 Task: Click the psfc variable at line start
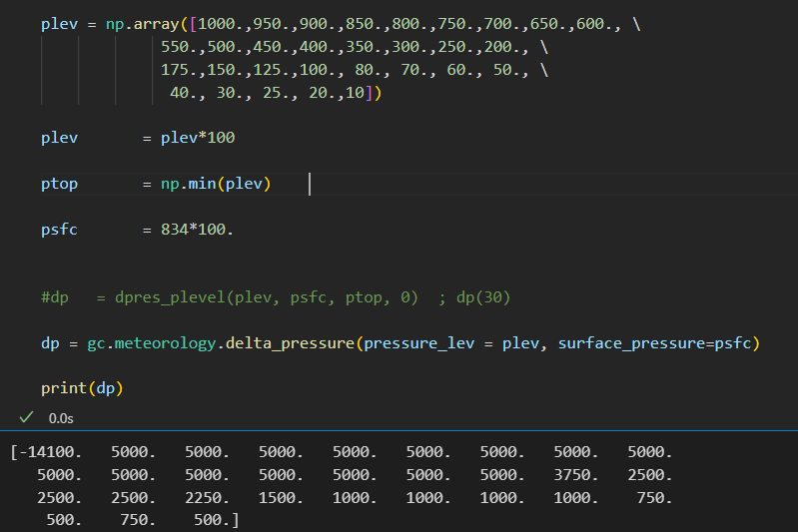pyautogui.click(x=59, y=230)
